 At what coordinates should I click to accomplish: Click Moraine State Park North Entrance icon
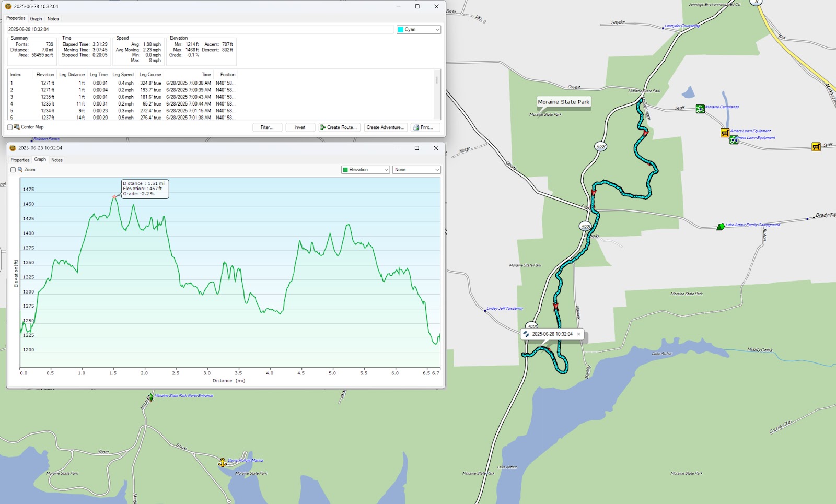coord(150,397)
